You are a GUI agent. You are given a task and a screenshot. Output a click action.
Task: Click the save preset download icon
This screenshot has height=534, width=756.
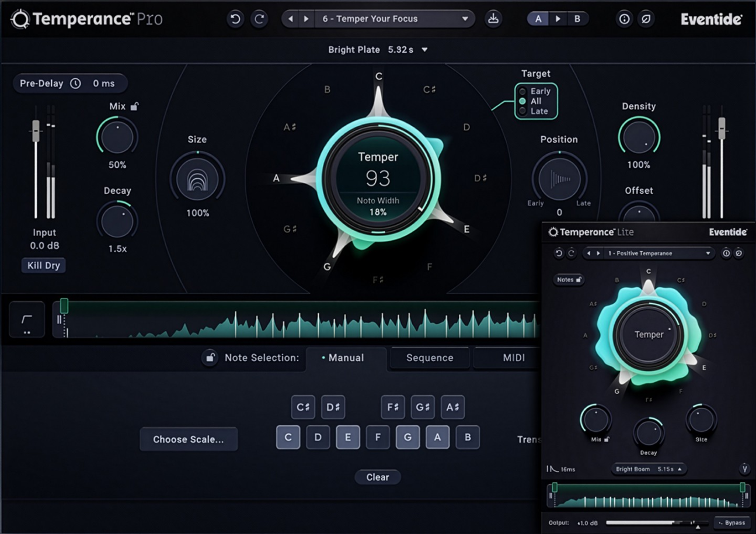click(493, 19)
